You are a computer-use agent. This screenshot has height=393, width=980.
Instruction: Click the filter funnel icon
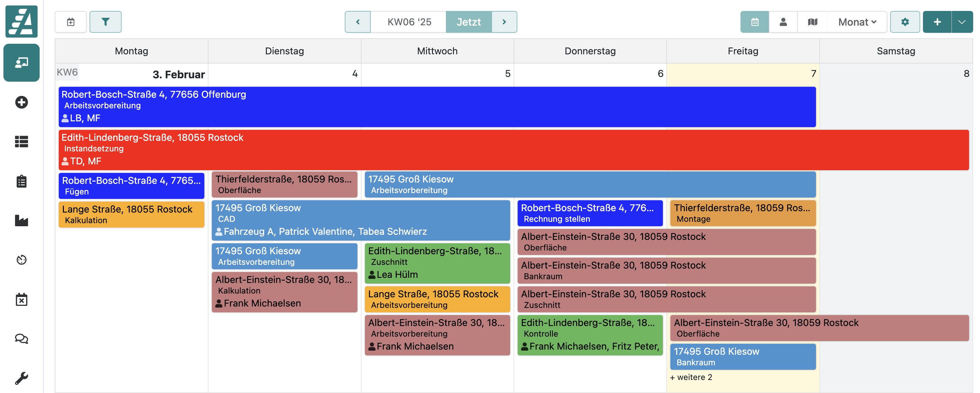(x=105, y=22)
